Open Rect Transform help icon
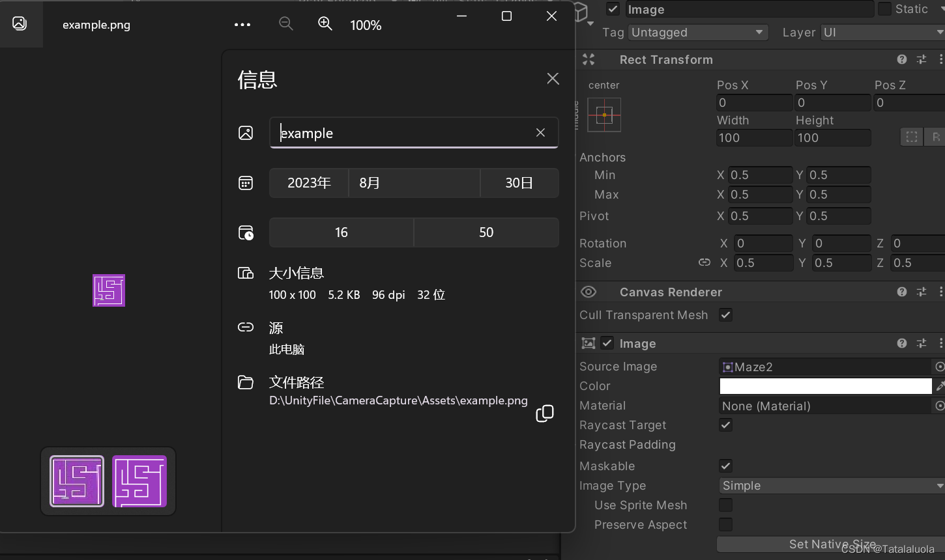945x560 pixels. click(902, 59)
